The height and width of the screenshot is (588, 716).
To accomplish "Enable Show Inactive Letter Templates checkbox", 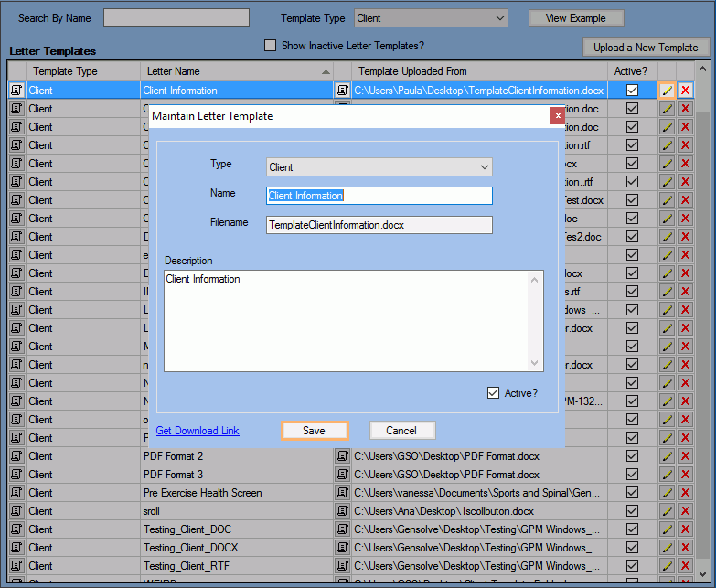I will (270, 46).
